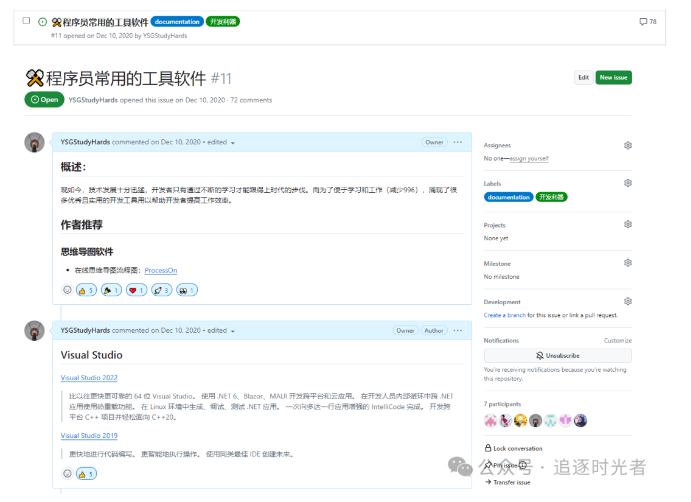This screenshot has width=691, height=502.
Task: Open last participant avatar in sidebar
Action: [580, 420]
